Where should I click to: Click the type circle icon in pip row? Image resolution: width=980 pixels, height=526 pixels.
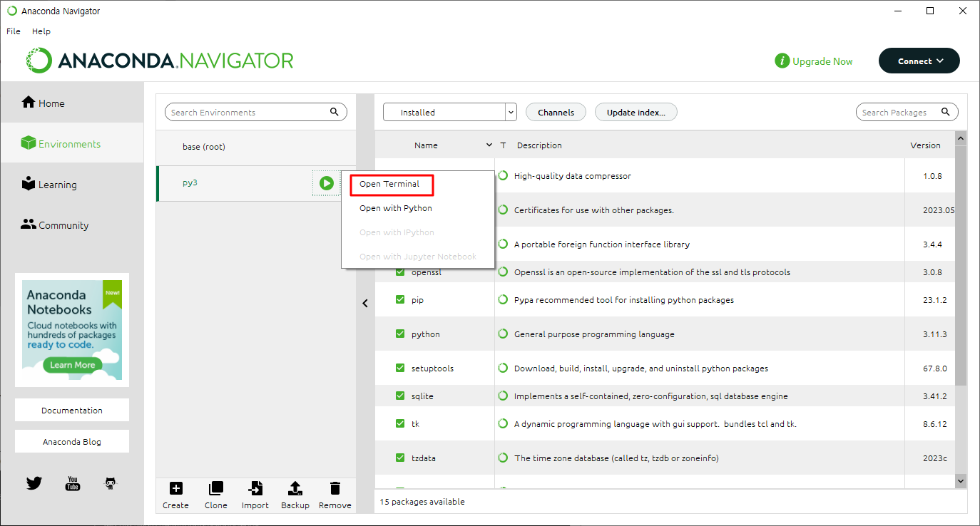pos(503,300)
